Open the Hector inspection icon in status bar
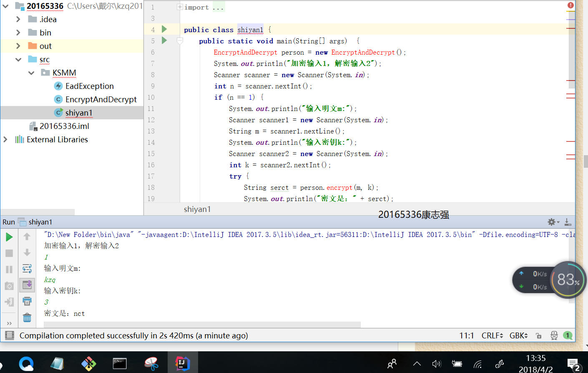 (x=554, y=335)
